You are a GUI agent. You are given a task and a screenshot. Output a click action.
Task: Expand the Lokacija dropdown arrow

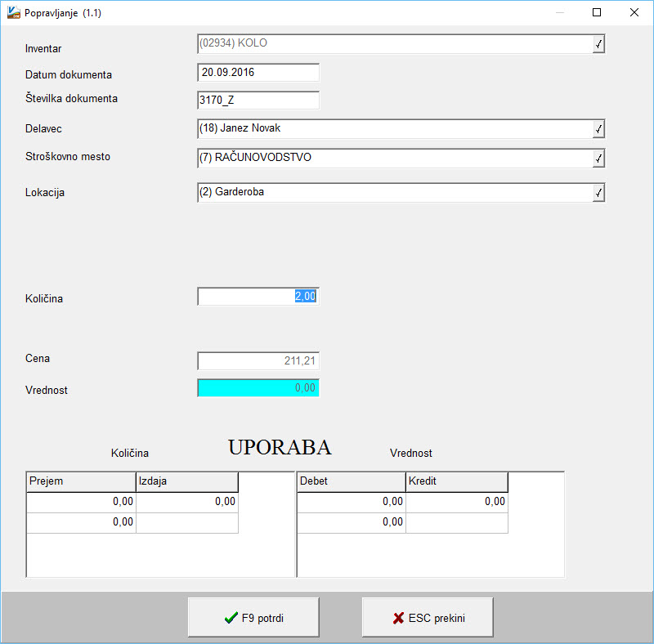pyautogui.click(x=598, y=193)
